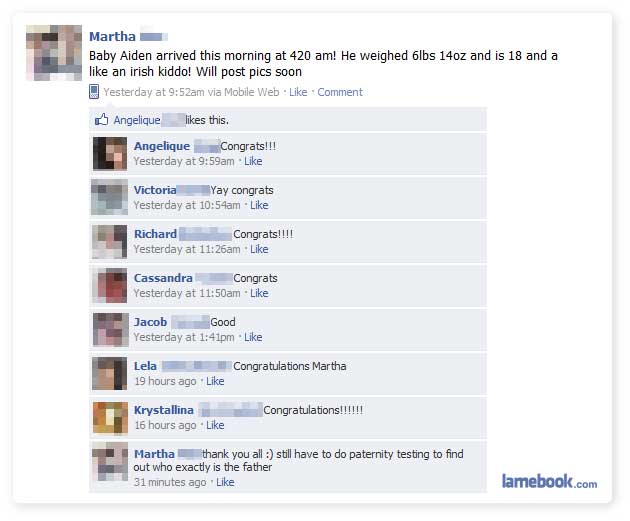Like Jacob's Good comment
Viewport: 630px width, 521px height.
click(253, 337)
